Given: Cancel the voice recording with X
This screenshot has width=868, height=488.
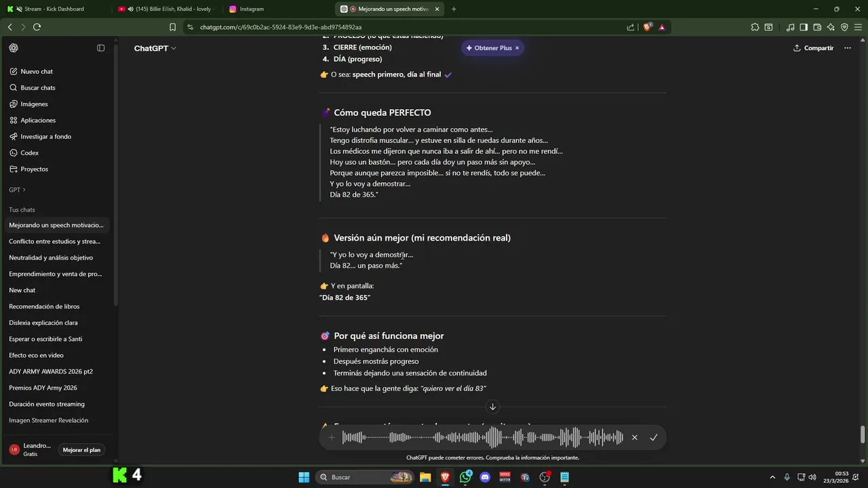Looking at the screenshot, I should pyautogui.click(x=635, y=438).
